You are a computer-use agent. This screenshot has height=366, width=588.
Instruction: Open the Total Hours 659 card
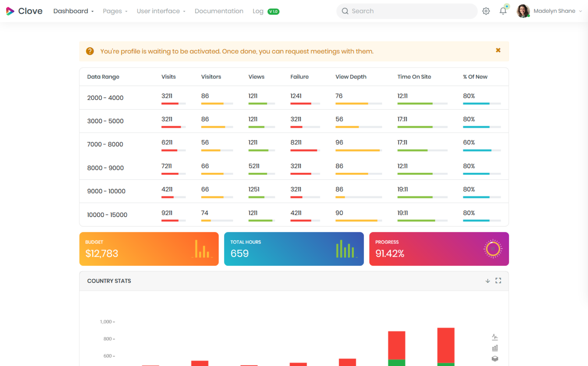(x=294, y=249)
